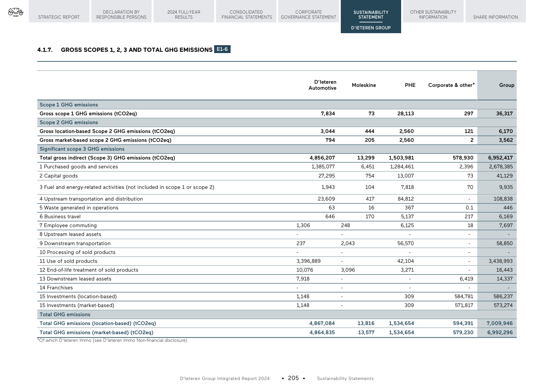Click the '6 Business travel' row label
This screenshot has width=554, height=392.
point(60,216)
